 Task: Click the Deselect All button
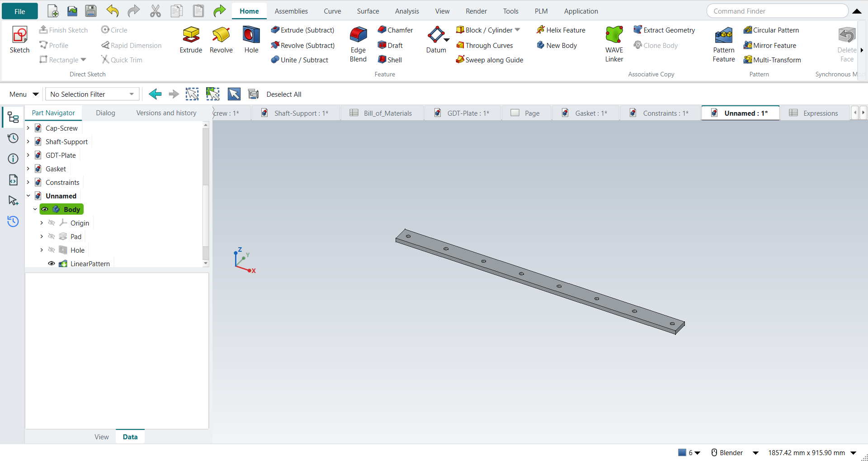point(284,94)
